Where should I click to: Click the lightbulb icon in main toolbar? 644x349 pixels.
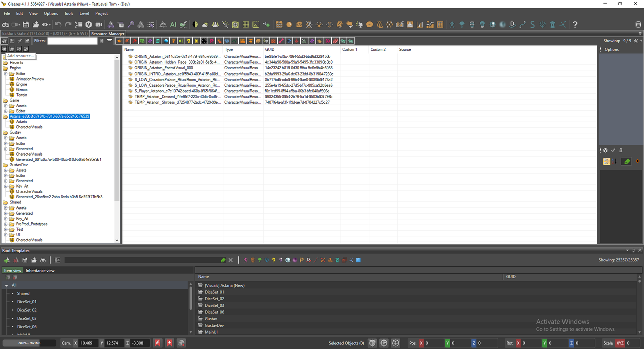point(482,24)
